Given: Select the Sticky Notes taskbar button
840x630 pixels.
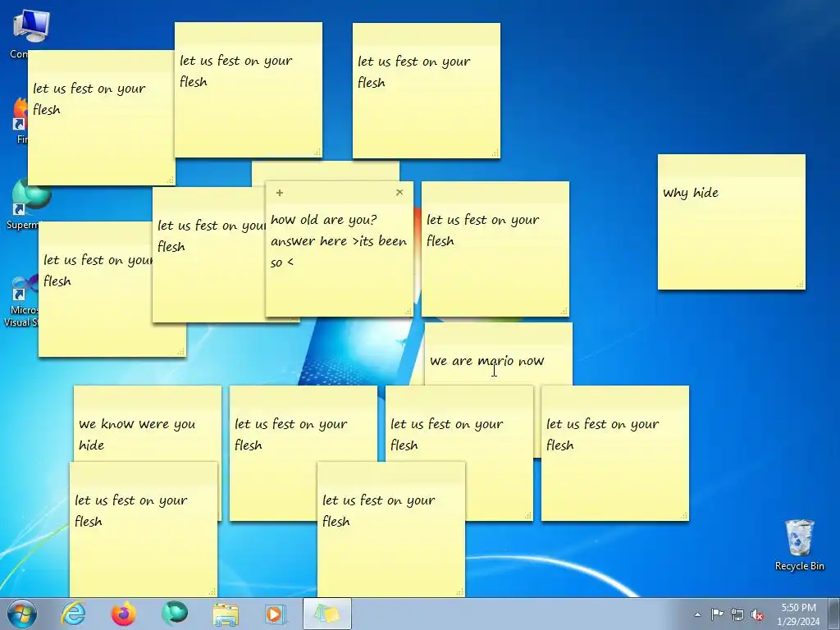Looking at the screenshot, I should click(327, 614).
